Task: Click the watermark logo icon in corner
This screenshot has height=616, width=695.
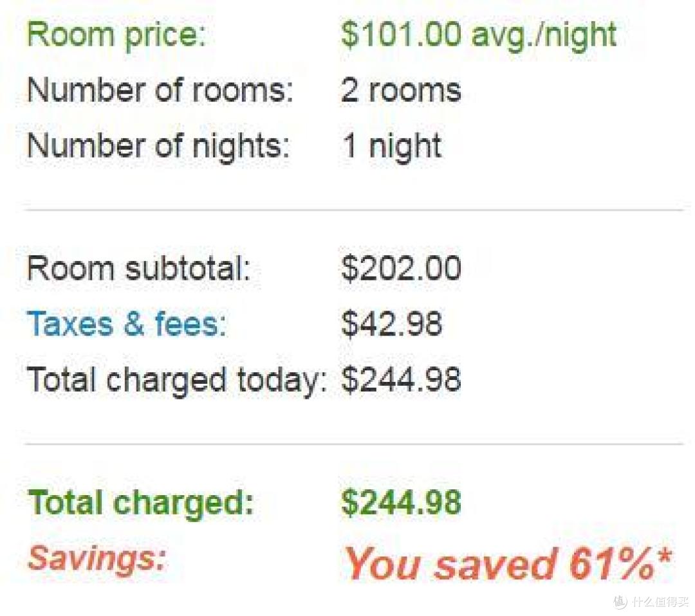Action: pyautogui.click(x=620, y=602)
